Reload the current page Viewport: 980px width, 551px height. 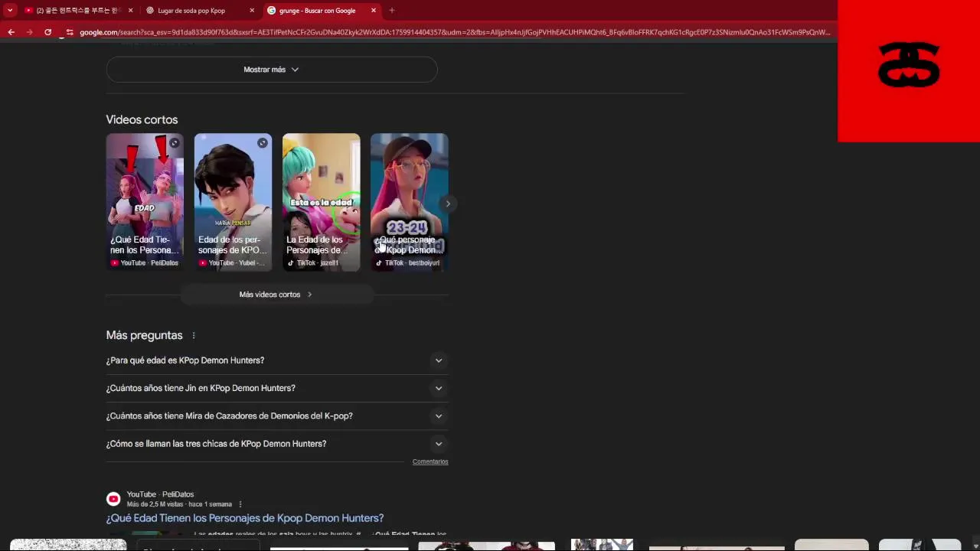tap(47, 32)
